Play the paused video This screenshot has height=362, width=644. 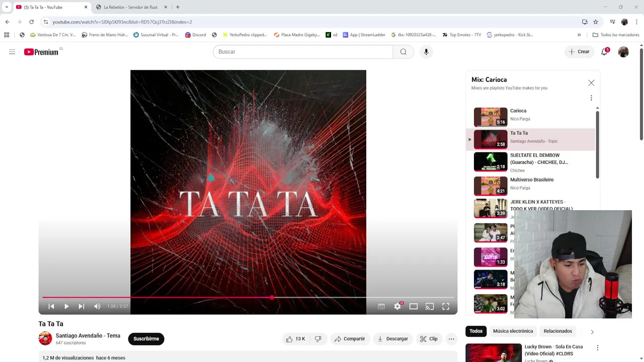click(66, 306)
